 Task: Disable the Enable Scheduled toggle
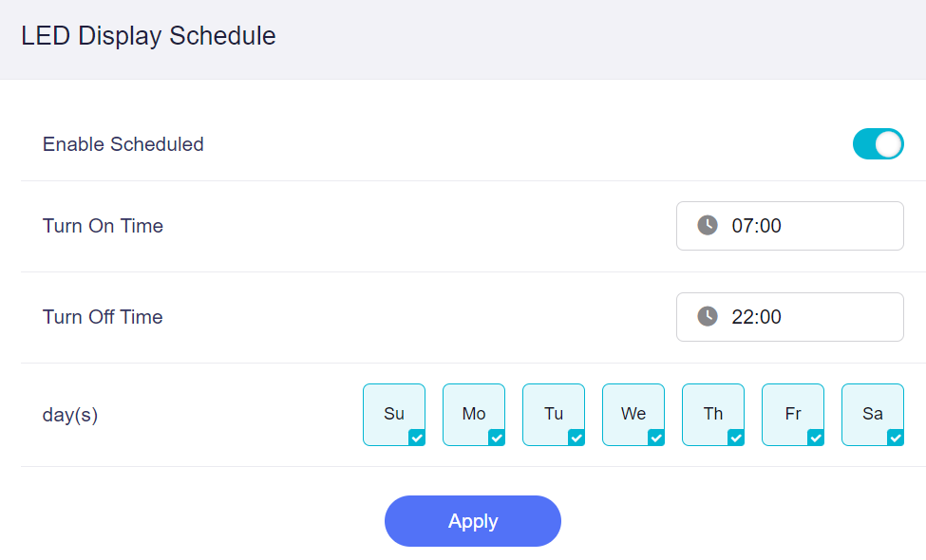point(878,143)
